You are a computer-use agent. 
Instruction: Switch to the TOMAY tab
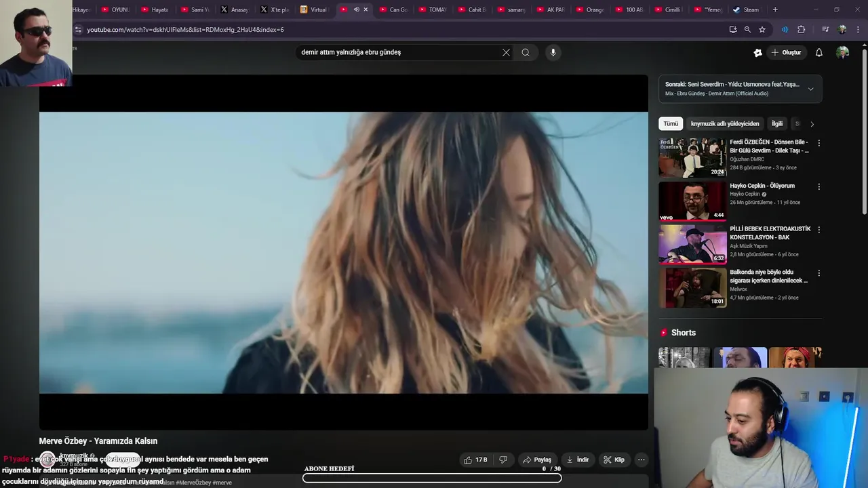(433, 9)
